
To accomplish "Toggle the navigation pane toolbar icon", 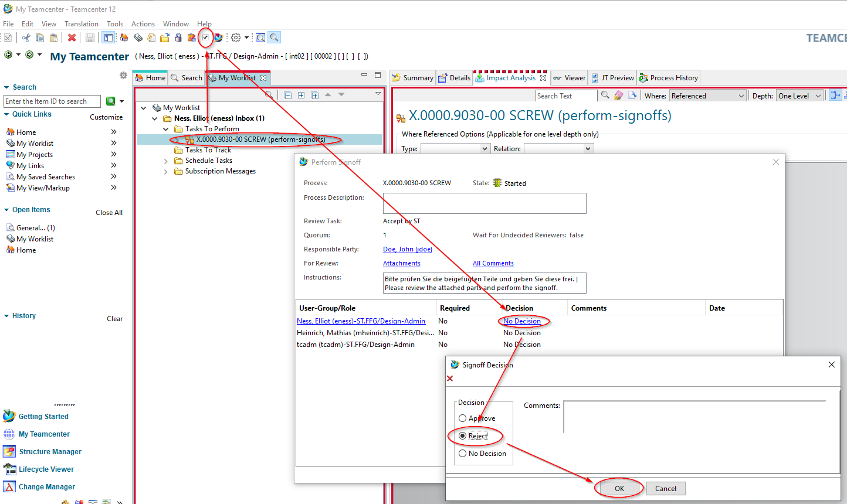I will 109,38.
